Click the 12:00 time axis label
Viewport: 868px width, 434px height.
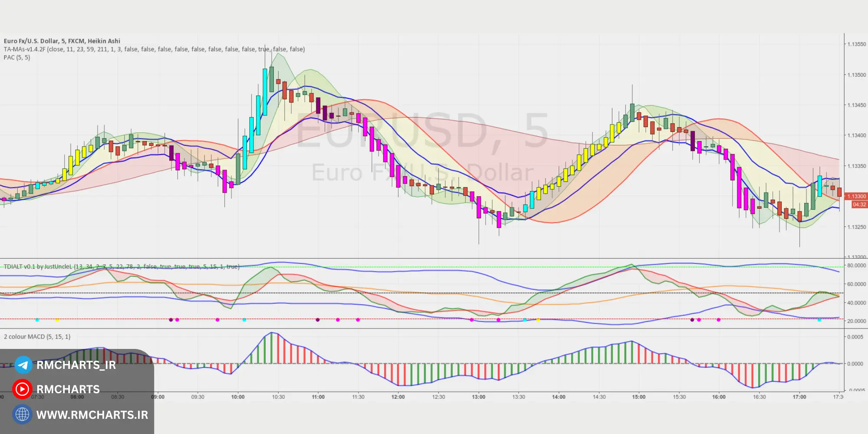(x=398, y=397)
